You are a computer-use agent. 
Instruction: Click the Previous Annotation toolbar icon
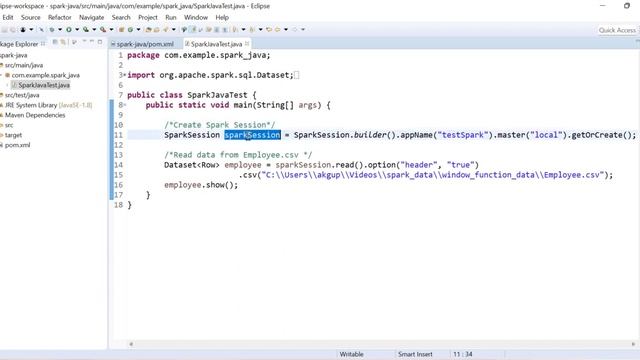(x=253, y=30)
